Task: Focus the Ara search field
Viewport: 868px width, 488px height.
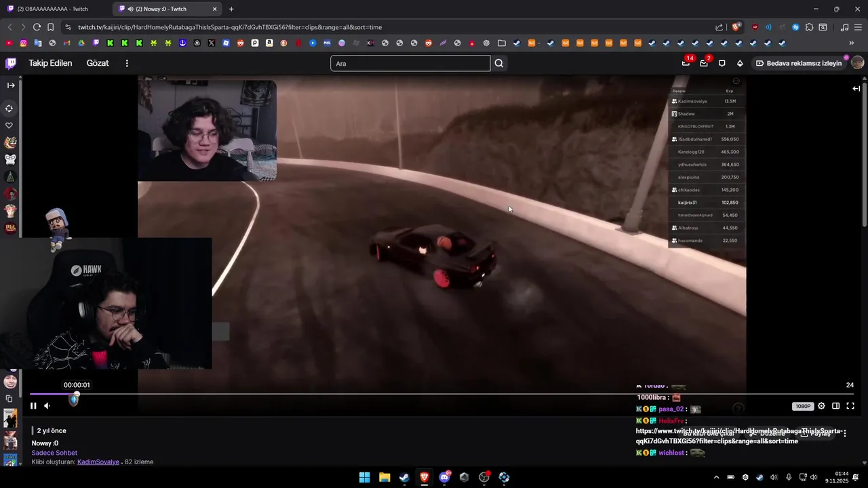Action: pyautogui.click(x=410, y=63)
